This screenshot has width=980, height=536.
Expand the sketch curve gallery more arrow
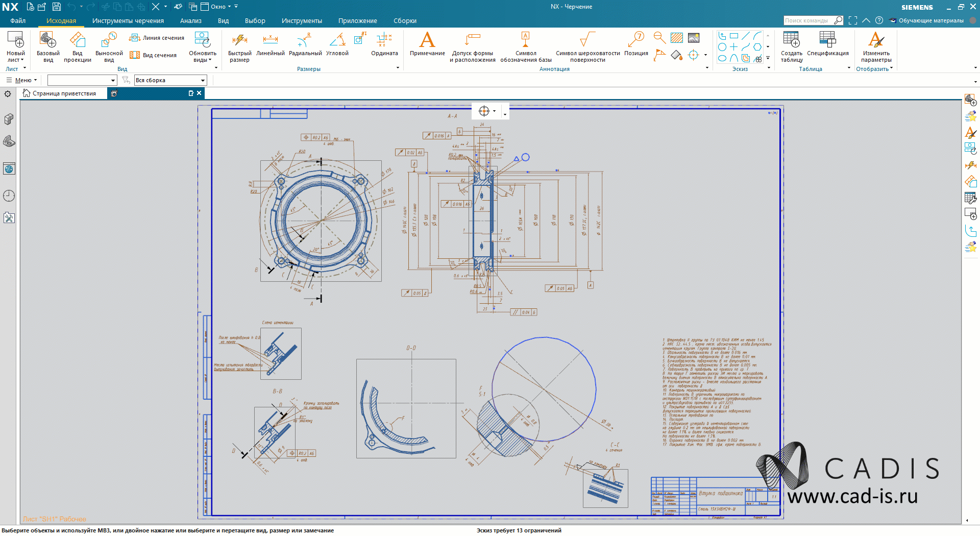pyautogui.click(x=768, y=58)
